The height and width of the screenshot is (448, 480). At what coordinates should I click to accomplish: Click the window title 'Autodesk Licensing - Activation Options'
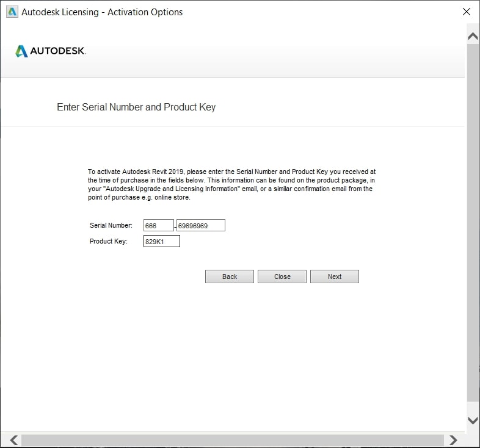(x=102, y=12)
